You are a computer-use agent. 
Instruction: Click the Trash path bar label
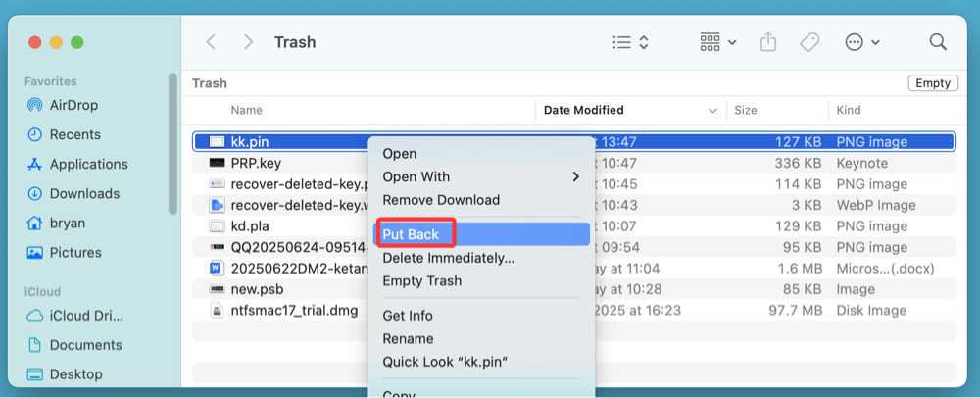pos(210,83)
